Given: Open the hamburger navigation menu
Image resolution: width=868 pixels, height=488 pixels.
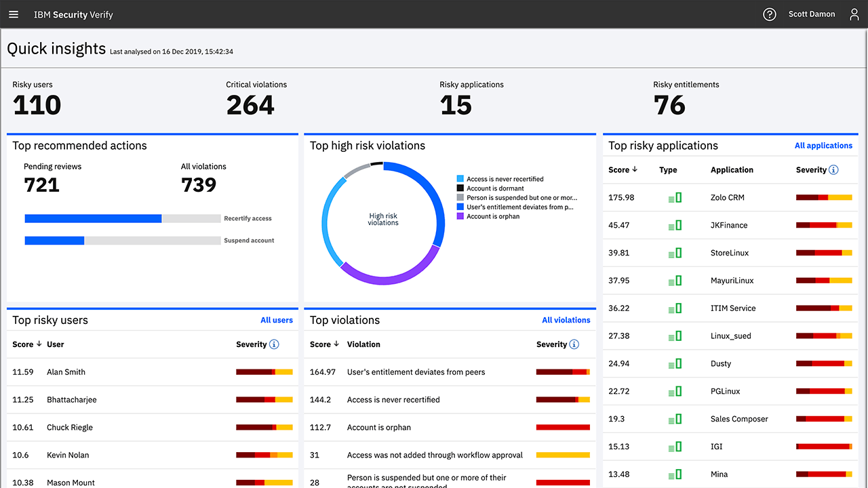Looking at the screenshot, I should coord(14,14).
